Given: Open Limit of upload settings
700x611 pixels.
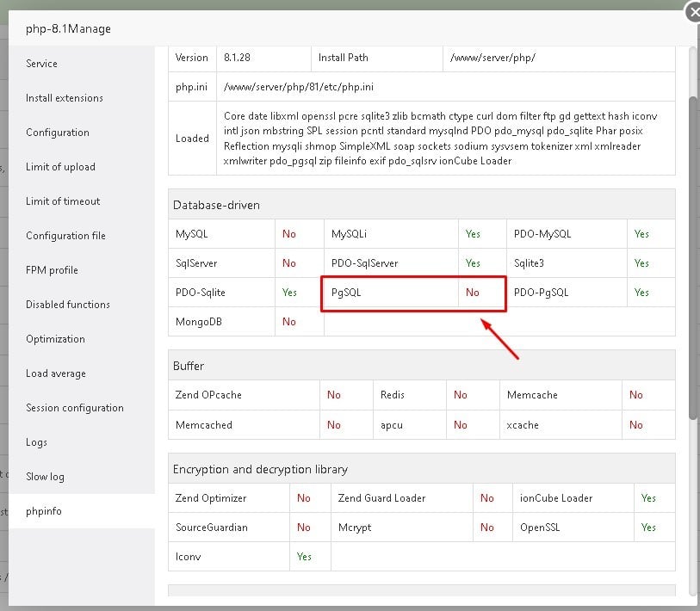Looking at the screenshot, I should (60, 167).
